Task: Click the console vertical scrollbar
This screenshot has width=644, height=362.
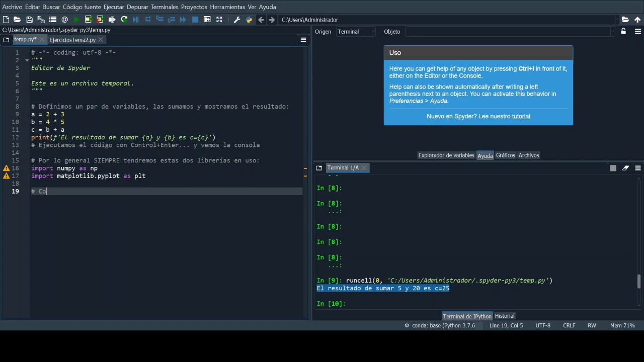Action: [639, 282]
